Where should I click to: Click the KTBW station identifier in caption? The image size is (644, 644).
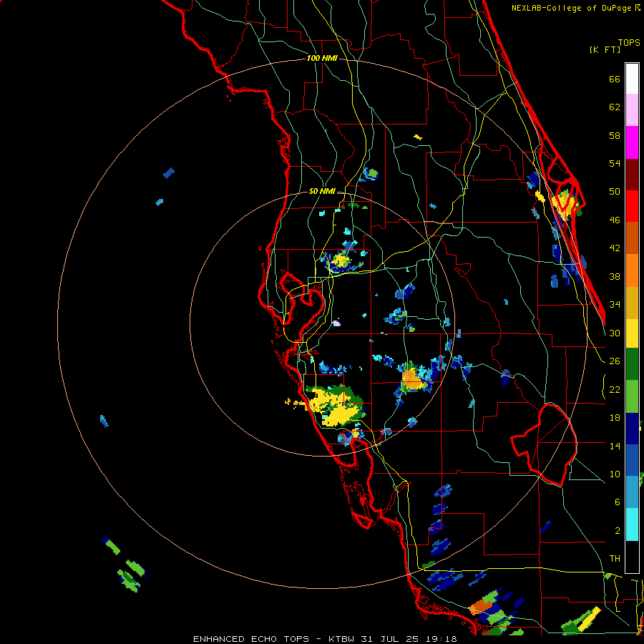(341, 639)
